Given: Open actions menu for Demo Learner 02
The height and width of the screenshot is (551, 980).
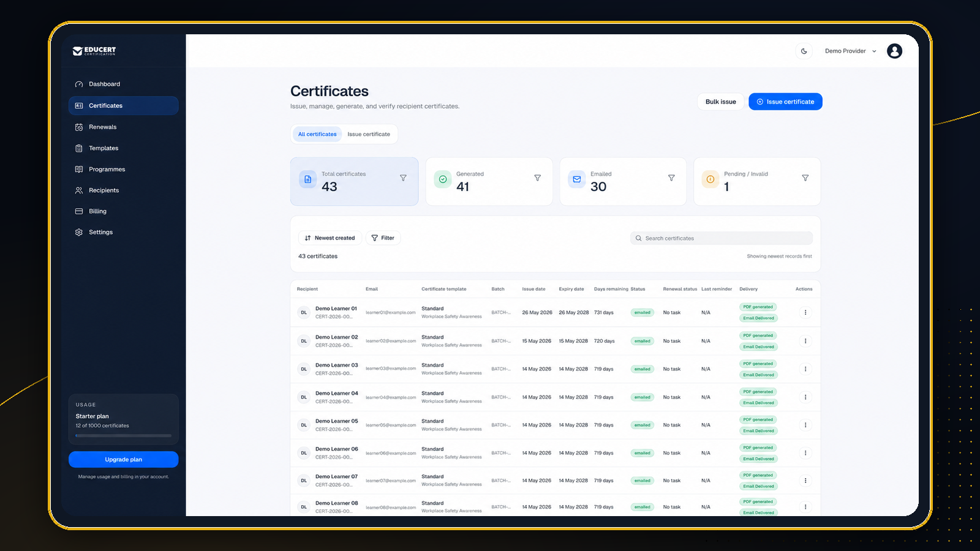Looking at the screenshot, I should (805, 341).
